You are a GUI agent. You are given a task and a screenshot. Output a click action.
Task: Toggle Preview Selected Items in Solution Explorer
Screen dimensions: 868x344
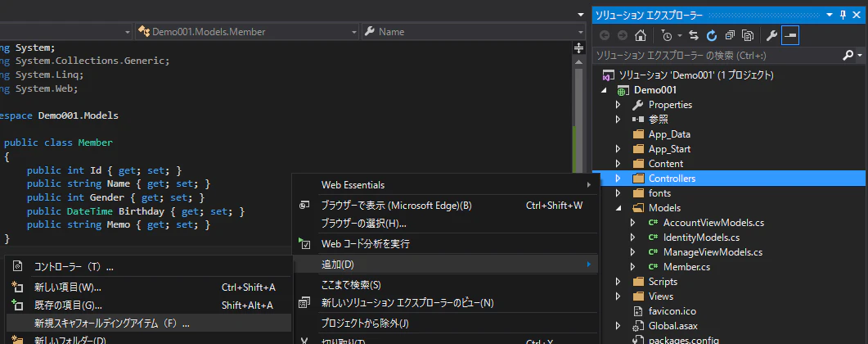pos(790,35)
